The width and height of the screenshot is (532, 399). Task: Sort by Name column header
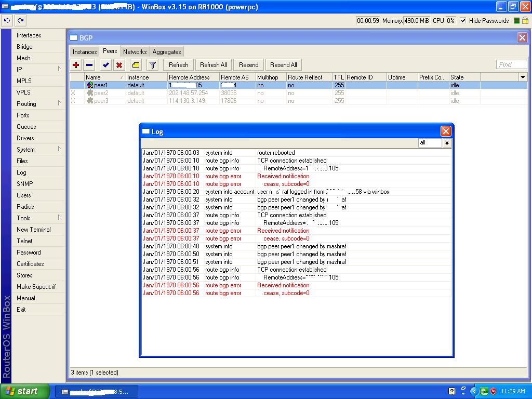pyautogui.click(x=104, y=77)
